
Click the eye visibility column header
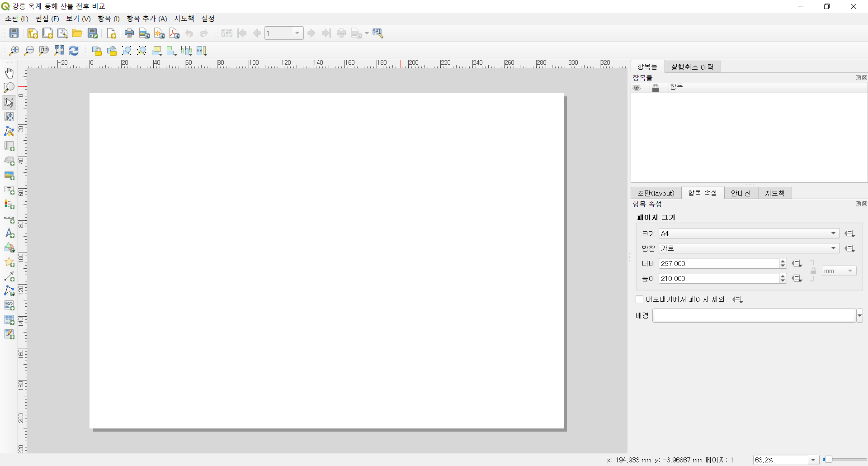coord(637,88)
